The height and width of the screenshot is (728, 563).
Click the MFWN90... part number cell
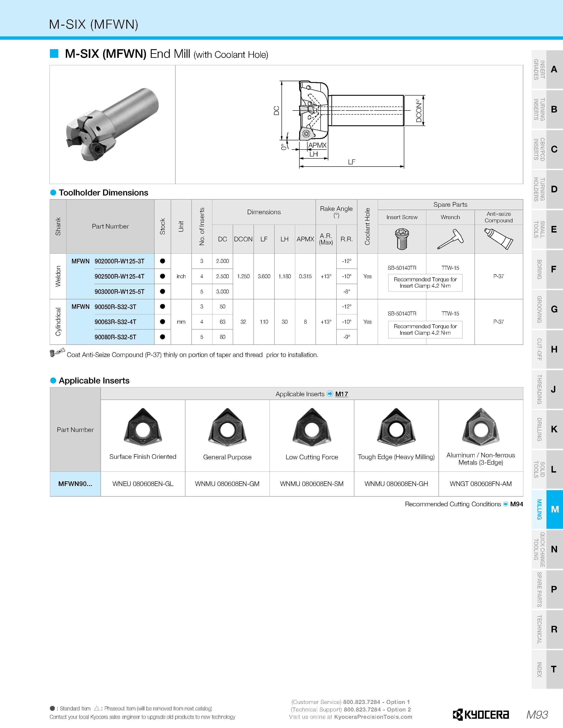(75, 484)
